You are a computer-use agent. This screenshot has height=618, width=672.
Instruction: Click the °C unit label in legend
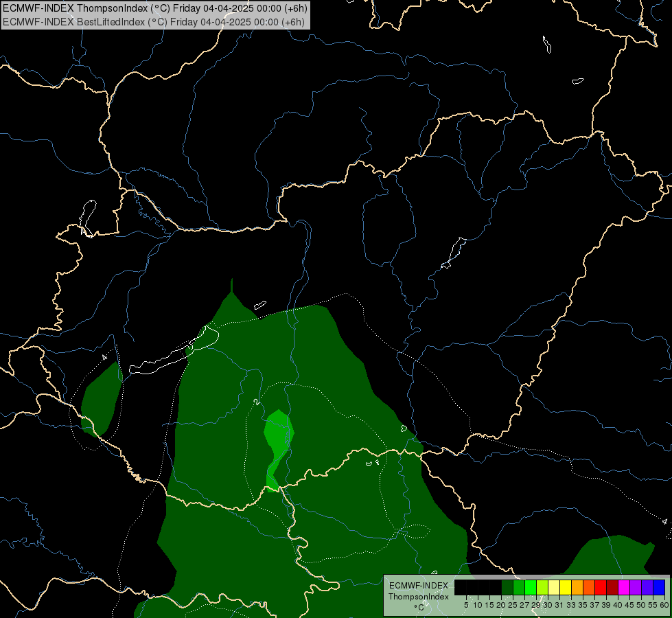click(419, 607)
